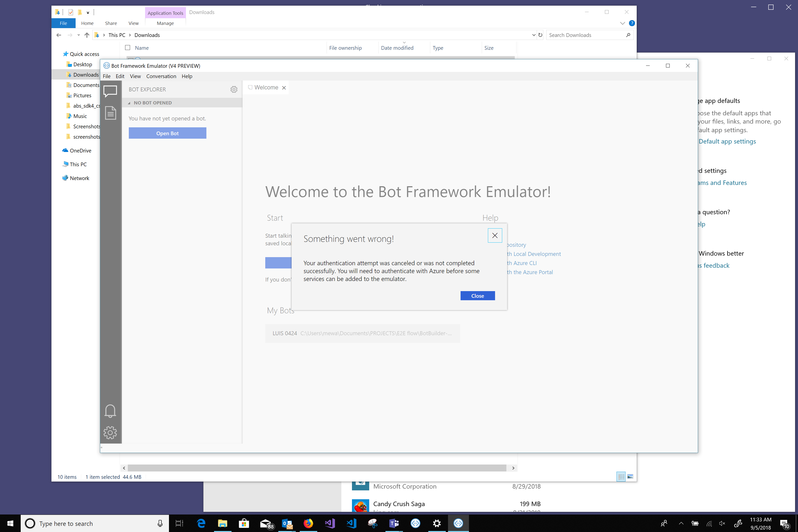Open the Conversation menu in the emulator
Viewport: 798px width, 532px height.
tap(161, 76)
